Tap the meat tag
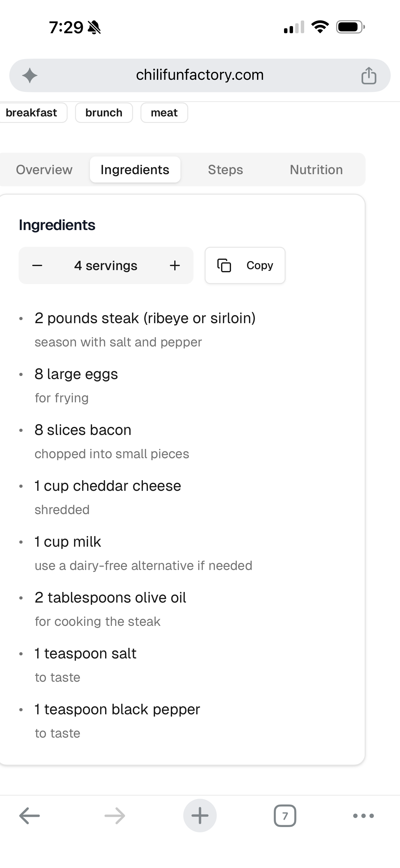 (164, 113)
